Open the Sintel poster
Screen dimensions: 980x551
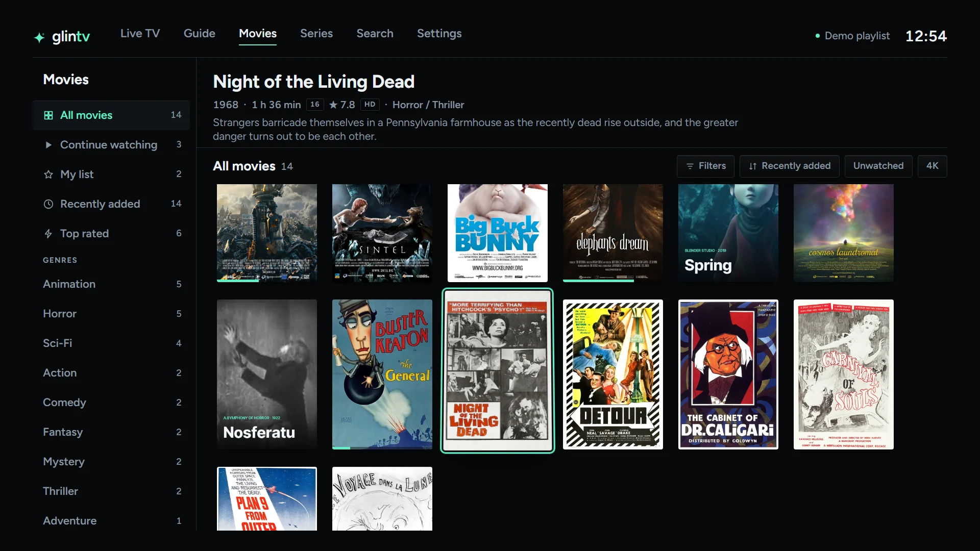pyautogui.click(x=382, y=233)
